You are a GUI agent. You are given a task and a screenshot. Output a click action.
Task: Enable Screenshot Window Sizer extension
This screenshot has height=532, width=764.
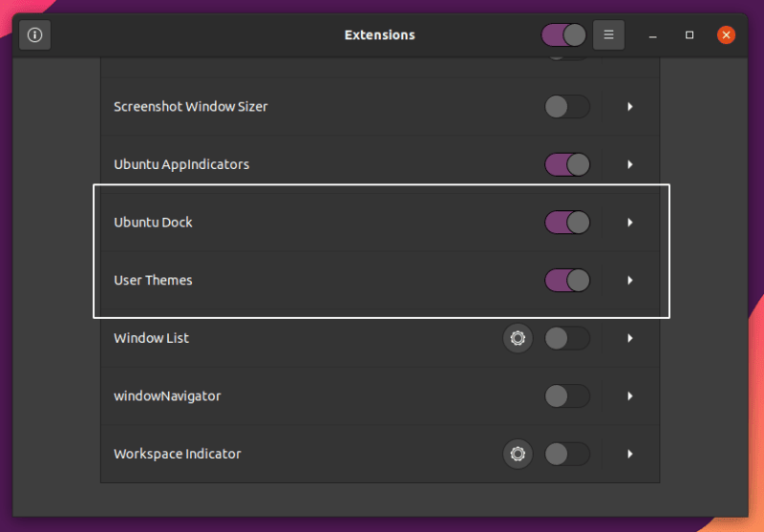567,107
